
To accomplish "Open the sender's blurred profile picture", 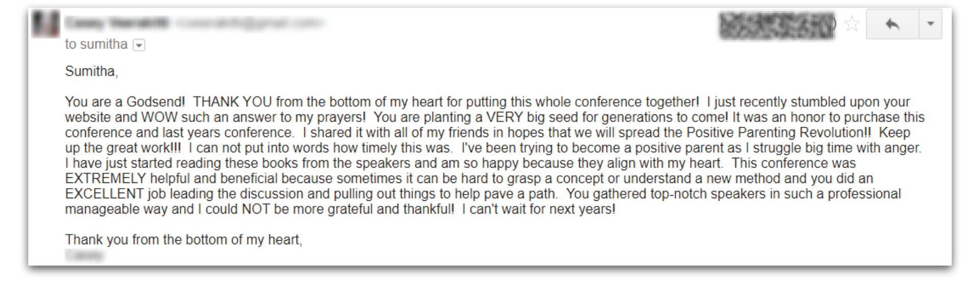I will click(x=45, y=24).
